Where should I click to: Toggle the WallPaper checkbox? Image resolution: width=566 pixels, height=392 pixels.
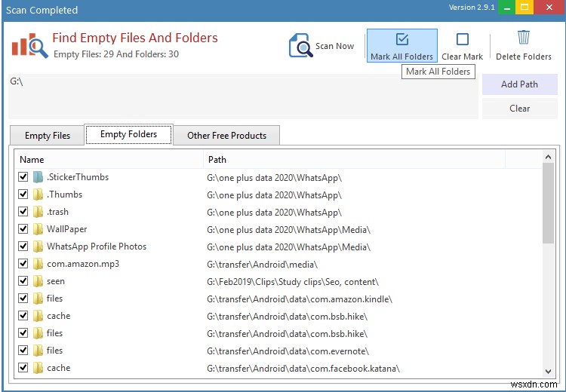(x=23, y=228)
